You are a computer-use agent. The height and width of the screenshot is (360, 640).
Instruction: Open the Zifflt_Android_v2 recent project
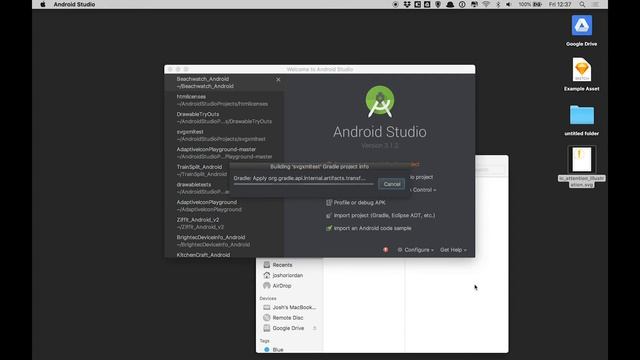[224, 223]
